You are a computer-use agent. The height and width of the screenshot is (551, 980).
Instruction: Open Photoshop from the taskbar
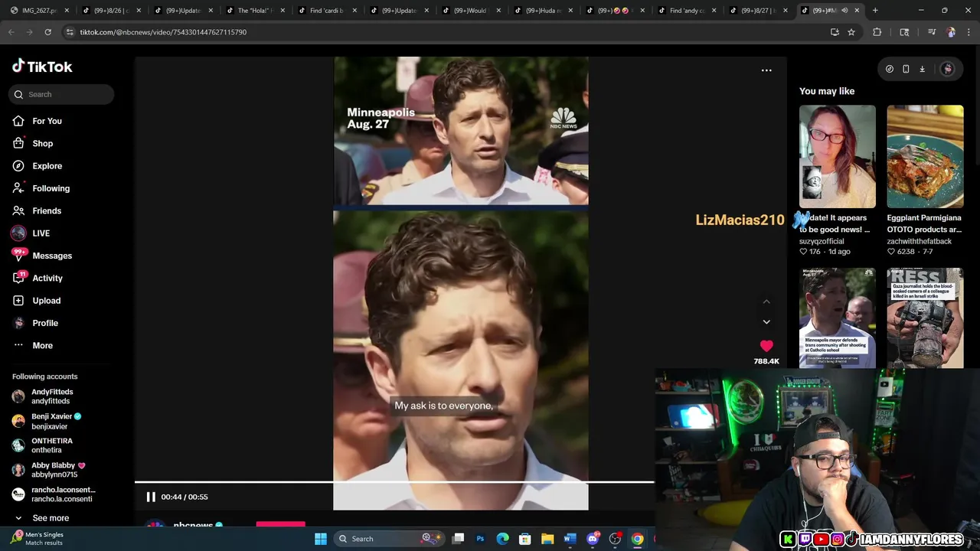(x=480, y=539)
